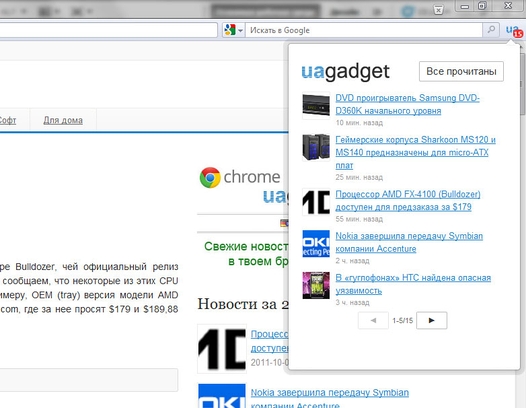The image size is (526, 408).
Task: Click the Nokia thumbnail in popup
Action: coord(316,244)
